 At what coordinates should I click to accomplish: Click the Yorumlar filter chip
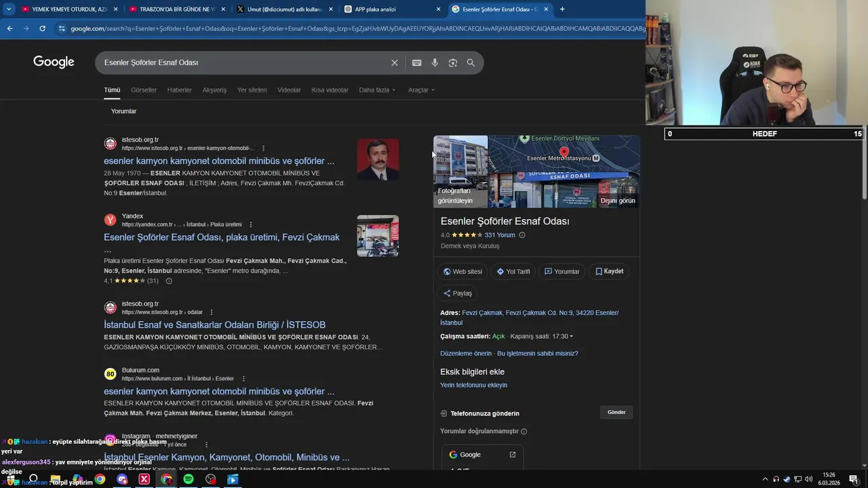coord(123,111)
